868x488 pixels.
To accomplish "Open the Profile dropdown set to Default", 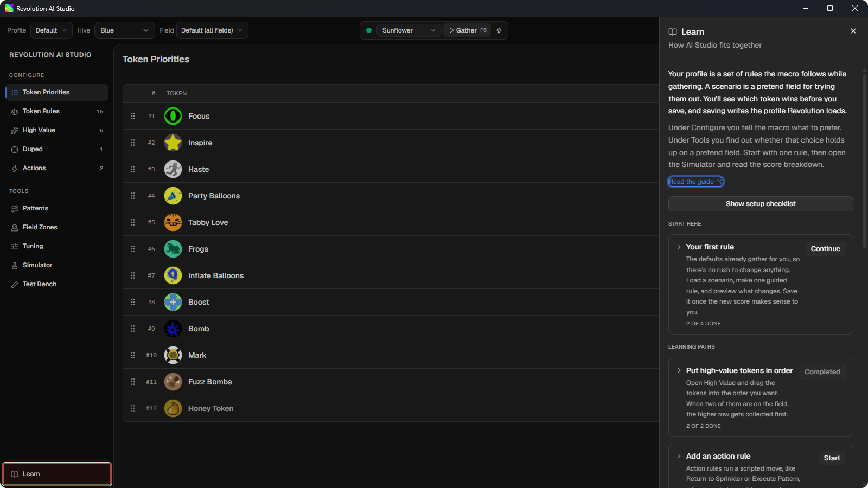I will 51,30.
